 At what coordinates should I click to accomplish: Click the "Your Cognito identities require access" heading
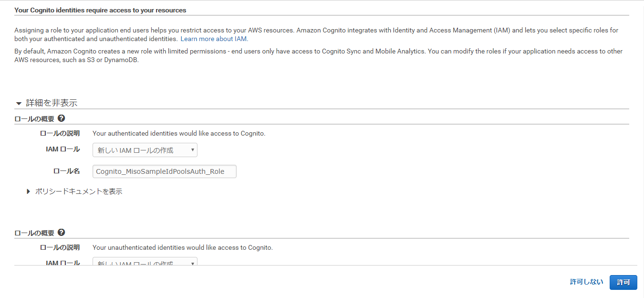point(100,10)
